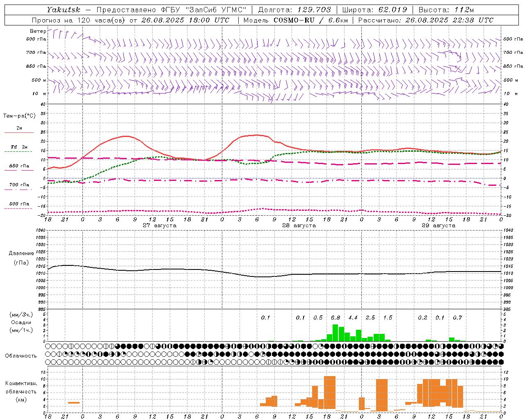
Task: Click the '(км)' convective cloud unit label
Action: coord(21,399)
